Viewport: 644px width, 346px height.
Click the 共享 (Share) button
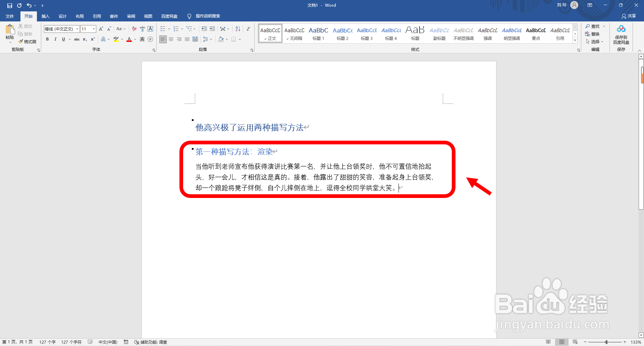point(629,16)
